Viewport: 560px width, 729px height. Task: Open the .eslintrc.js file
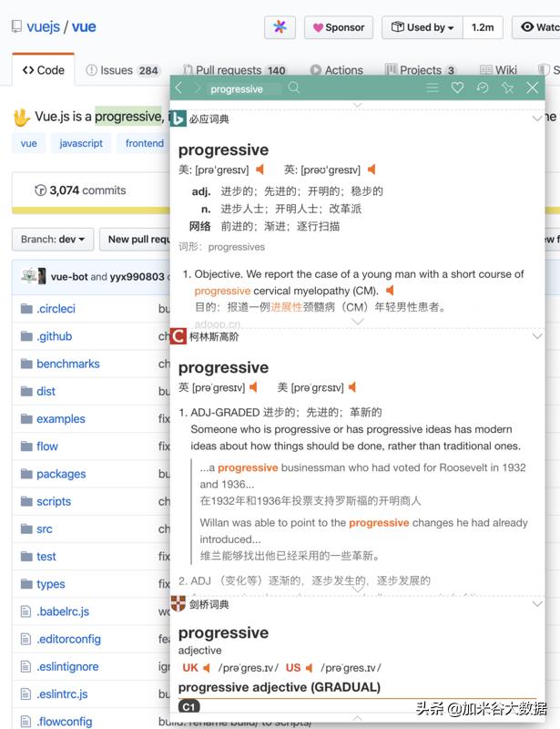62,694
